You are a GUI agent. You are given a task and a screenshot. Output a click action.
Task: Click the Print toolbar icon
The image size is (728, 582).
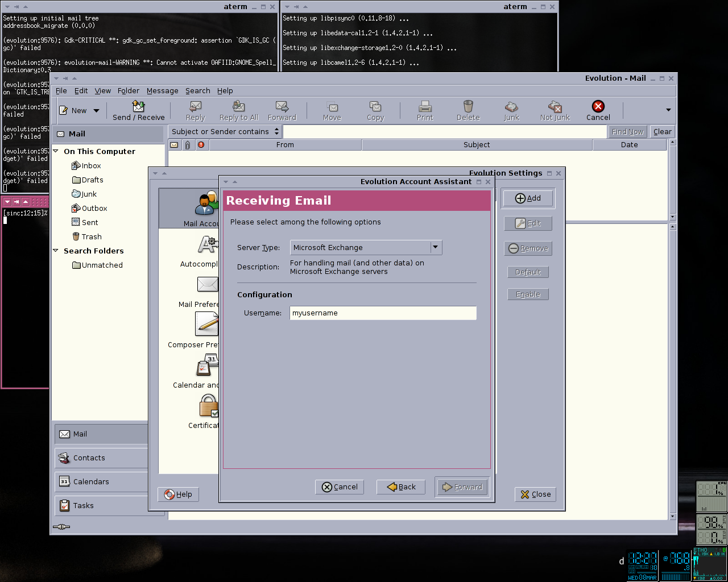[425, 111]
